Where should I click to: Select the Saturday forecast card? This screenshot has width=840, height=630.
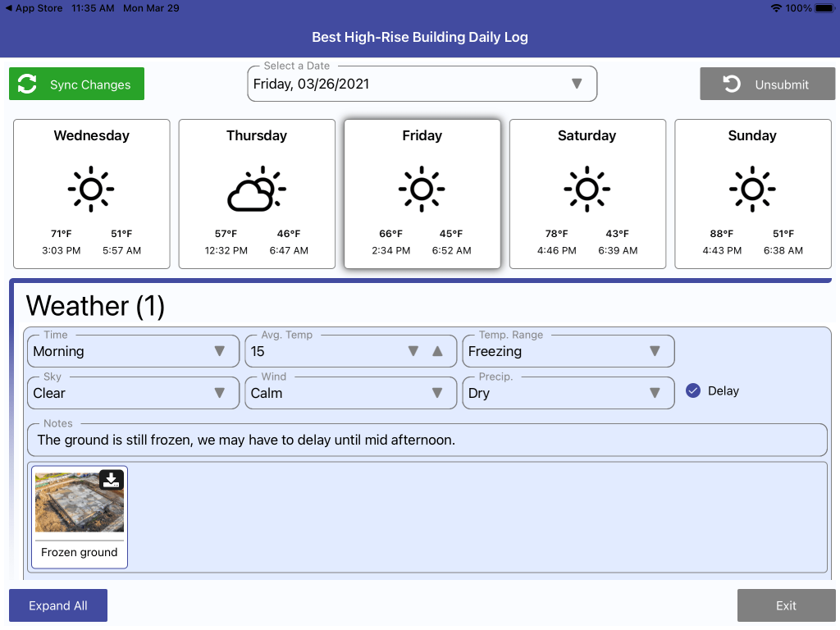pyautogui.click(x=587, y=194)
